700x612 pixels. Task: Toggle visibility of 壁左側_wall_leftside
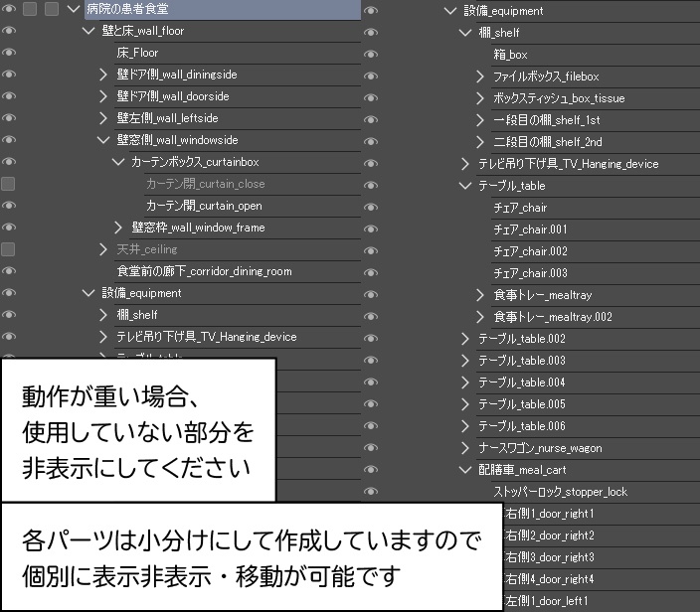point(9,118)
